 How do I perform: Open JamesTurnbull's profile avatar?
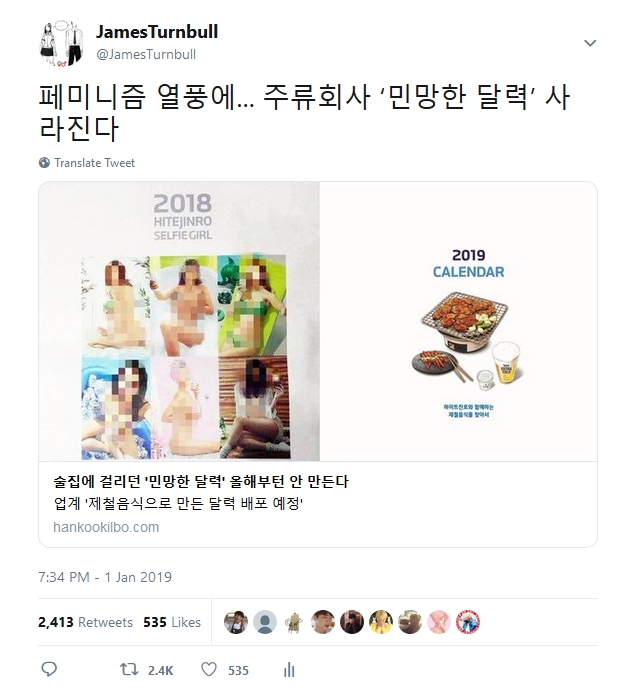62,43
